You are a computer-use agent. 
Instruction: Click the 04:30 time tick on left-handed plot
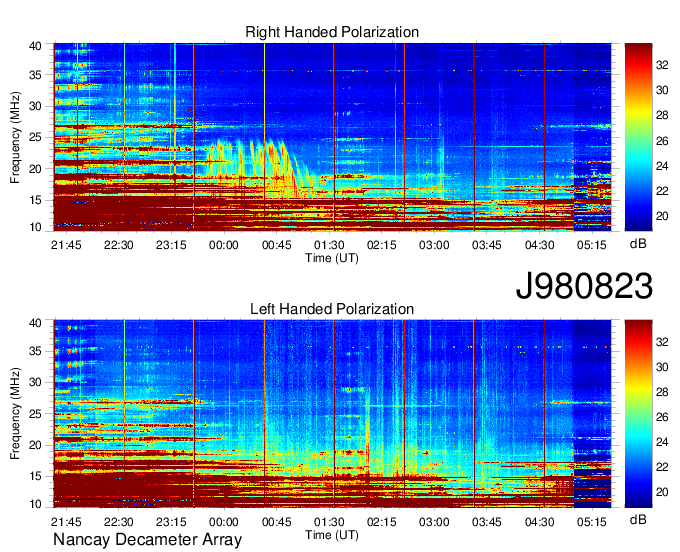click(539, 522)
